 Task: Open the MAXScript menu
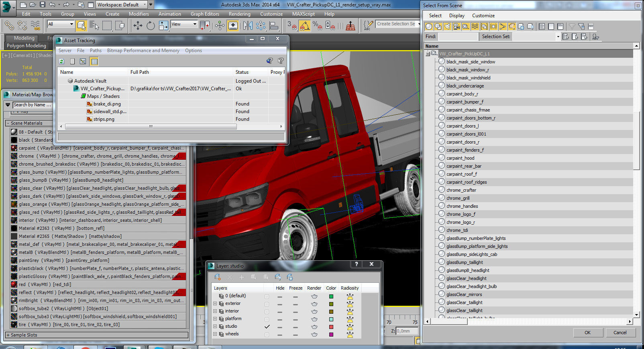[x=304, y=14]
